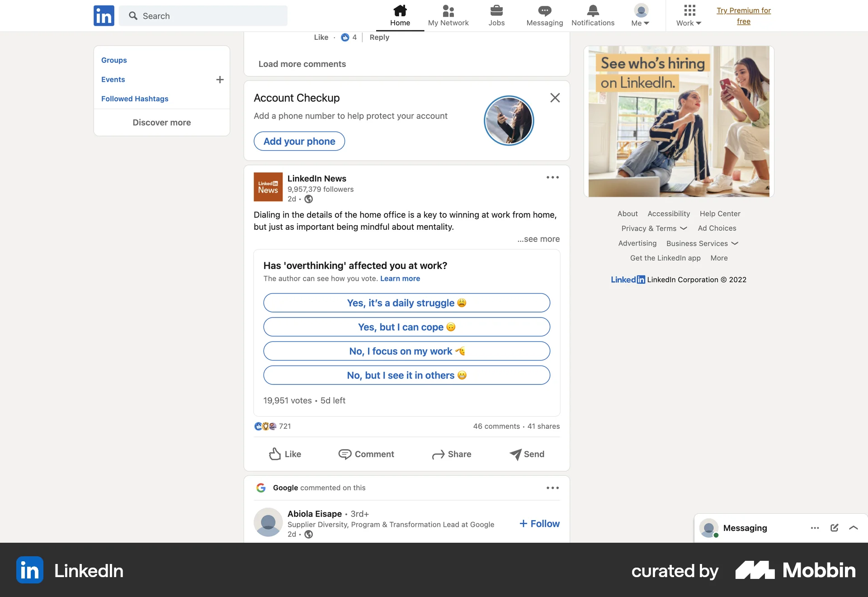This screenshot has height=597, width=868.
Task: Send the poll post via the Send icon
Action: coord(527,454)
